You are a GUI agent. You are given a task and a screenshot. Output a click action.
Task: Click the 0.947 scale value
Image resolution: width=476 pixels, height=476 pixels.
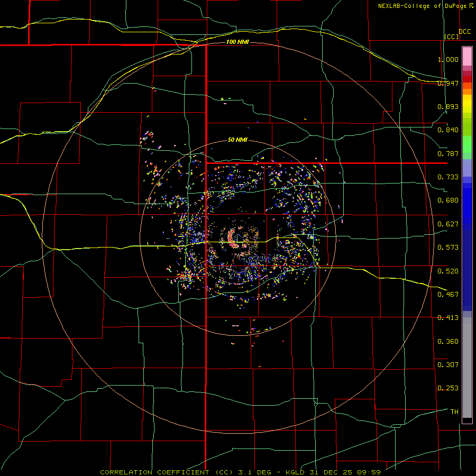(x=448, y=83)
